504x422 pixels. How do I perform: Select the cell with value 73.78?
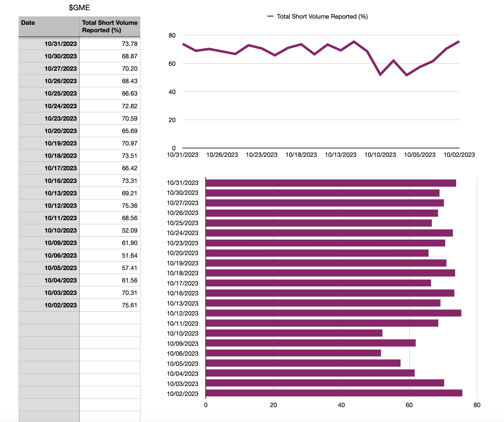(110, 44)
